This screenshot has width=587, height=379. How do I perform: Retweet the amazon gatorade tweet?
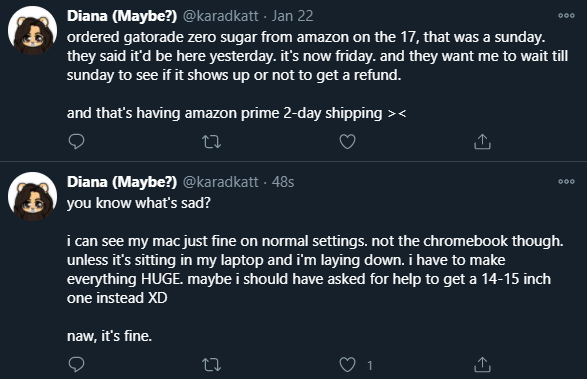tap(212, 142)
